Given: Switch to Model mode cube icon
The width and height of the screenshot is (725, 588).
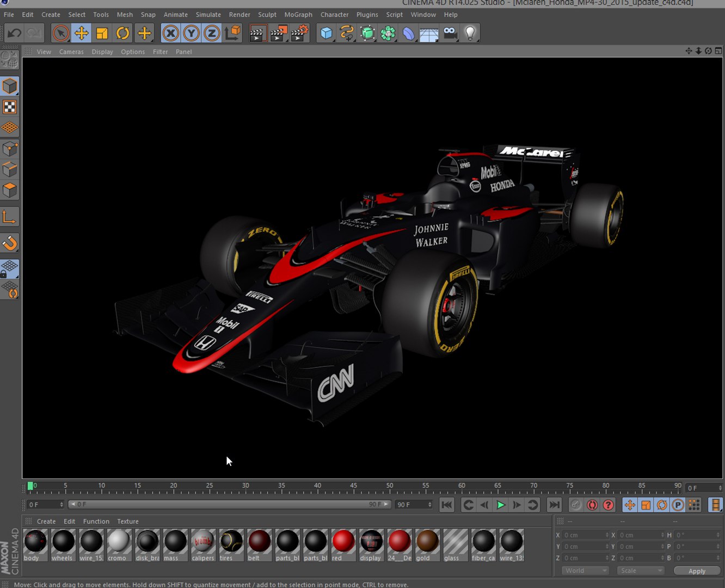Looking at the screenshot, I should point(10,86).
